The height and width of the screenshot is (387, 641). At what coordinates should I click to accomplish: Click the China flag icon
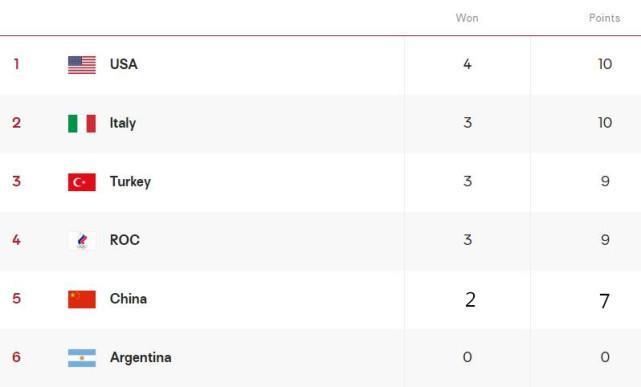pos(82,299)
